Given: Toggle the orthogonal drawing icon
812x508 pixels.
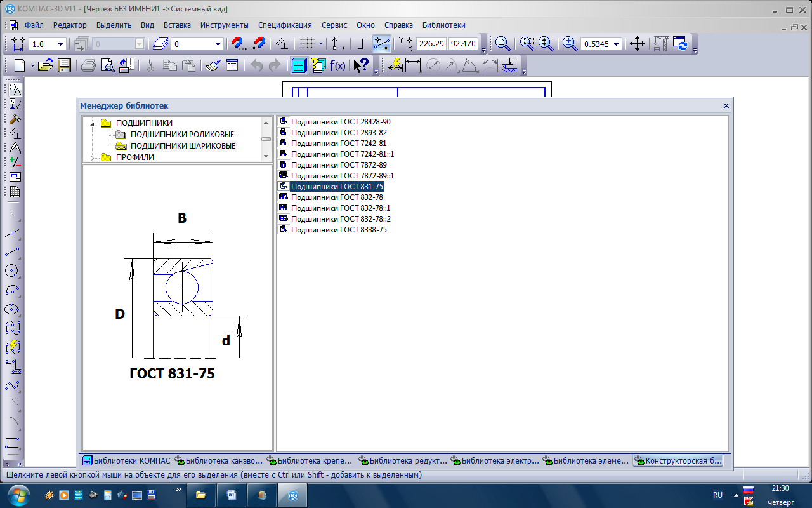Looking at the screenshot, I should pos(362,44).
